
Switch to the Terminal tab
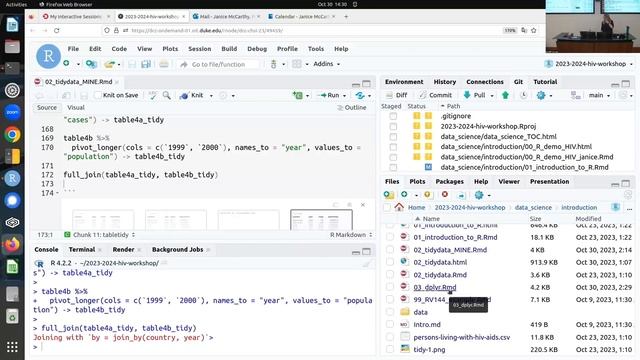[82, 249]
